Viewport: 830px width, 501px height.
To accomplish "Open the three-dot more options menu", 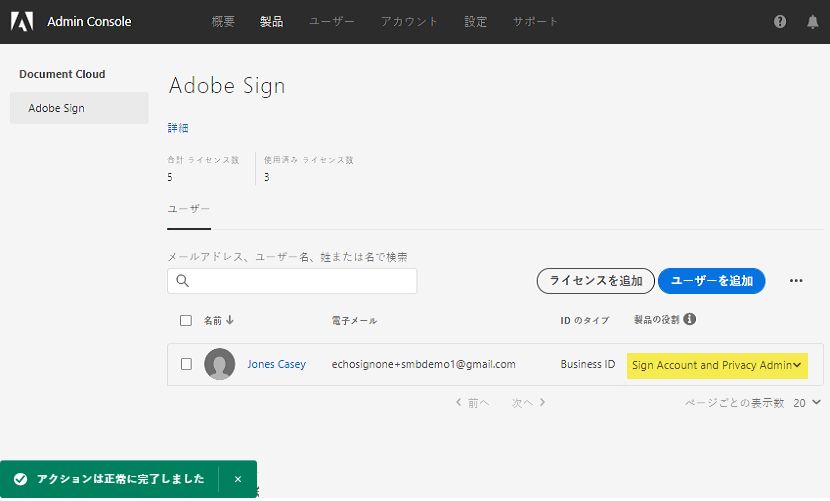I will tap(796, 281).
